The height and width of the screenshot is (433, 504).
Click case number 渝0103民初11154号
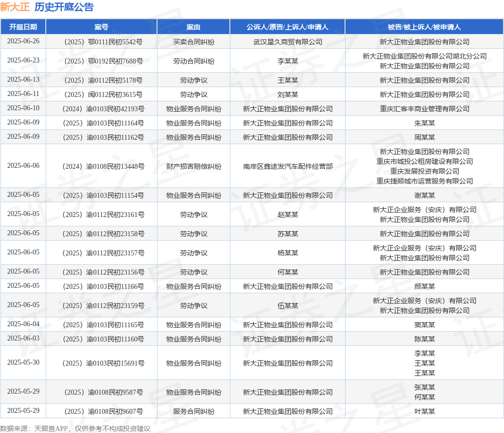pyautogui.click(x=103, y=195)
